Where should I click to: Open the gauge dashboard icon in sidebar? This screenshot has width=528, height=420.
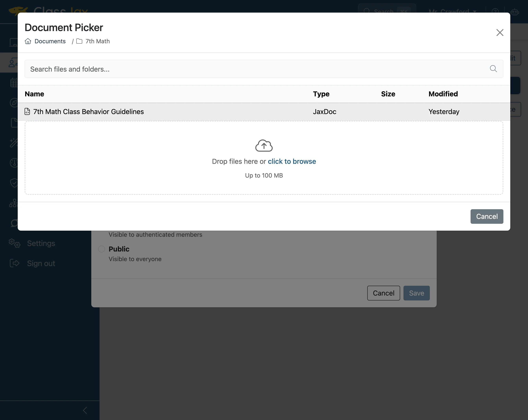pyautogui.click(x=14, y=163)
